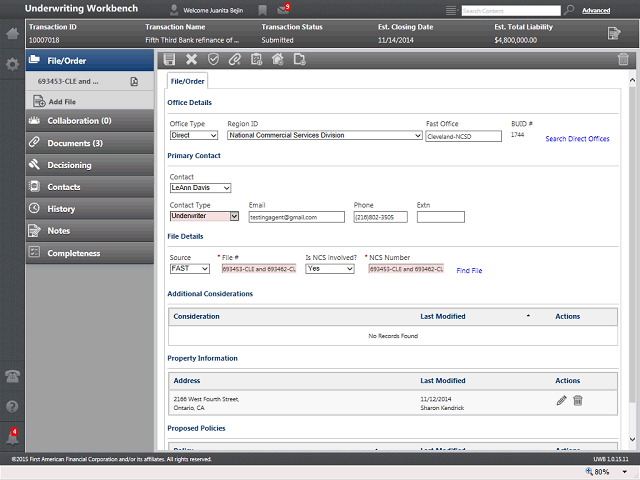Click the document add icon in toolbar
The width and height of the screenshot is (640, 480).
(300, 60)
